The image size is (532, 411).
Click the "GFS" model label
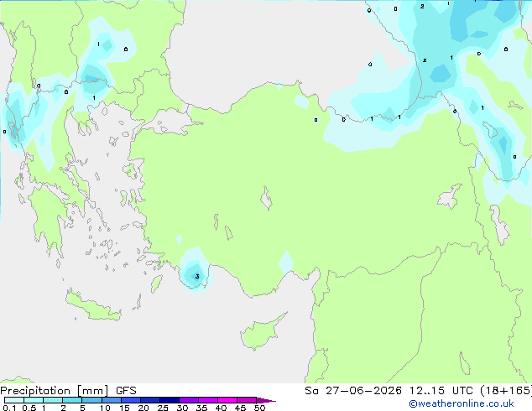[126, 391]
